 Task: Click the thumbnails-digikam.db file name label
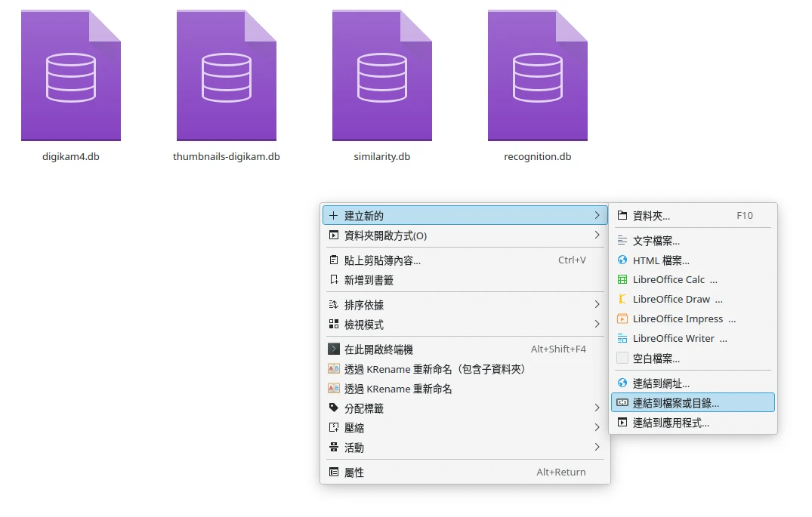(x=227, y=156)
